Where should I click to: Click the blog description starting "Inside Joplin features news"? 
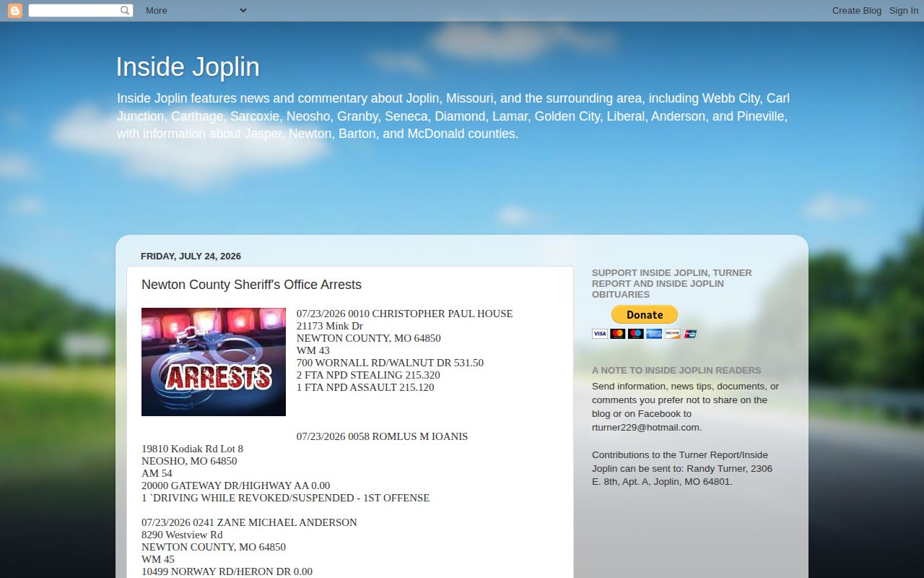pos(453,116)
